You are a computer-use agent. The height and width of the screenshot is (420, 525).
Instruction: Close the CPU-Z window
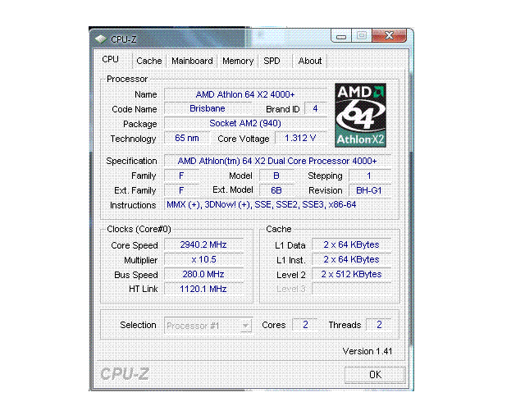click(x=389, y=35)
